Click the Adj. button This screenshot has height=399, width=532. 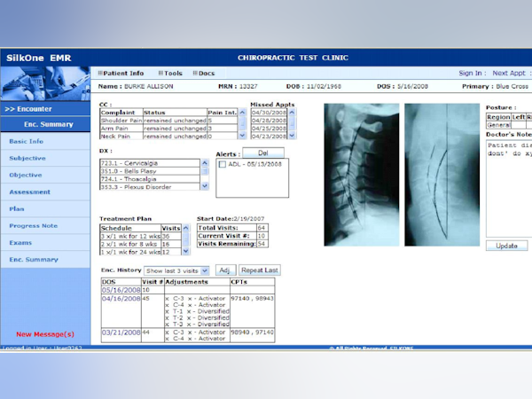(x=225, y=270)
